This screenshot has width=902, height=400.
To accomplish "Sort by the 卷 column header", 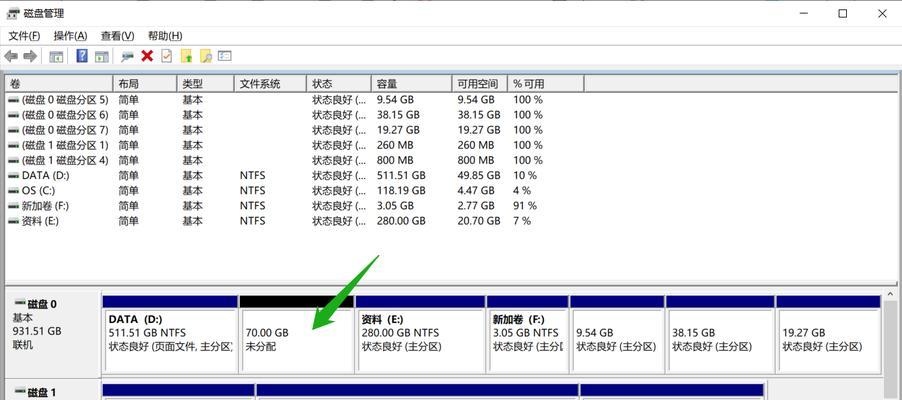I will point(59,84).
